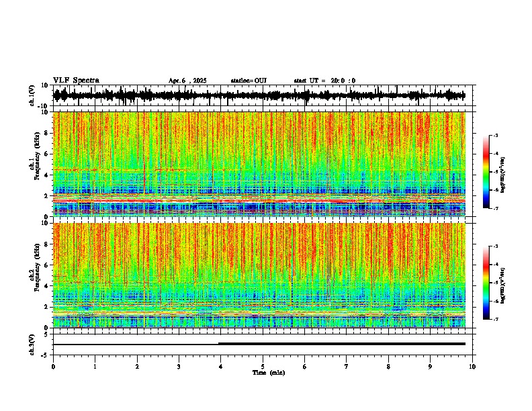532x411 pixels.
Task: Click the "5" tick on ch.3(V) axis
Action: pyautogui.click(x=47, y=334)
